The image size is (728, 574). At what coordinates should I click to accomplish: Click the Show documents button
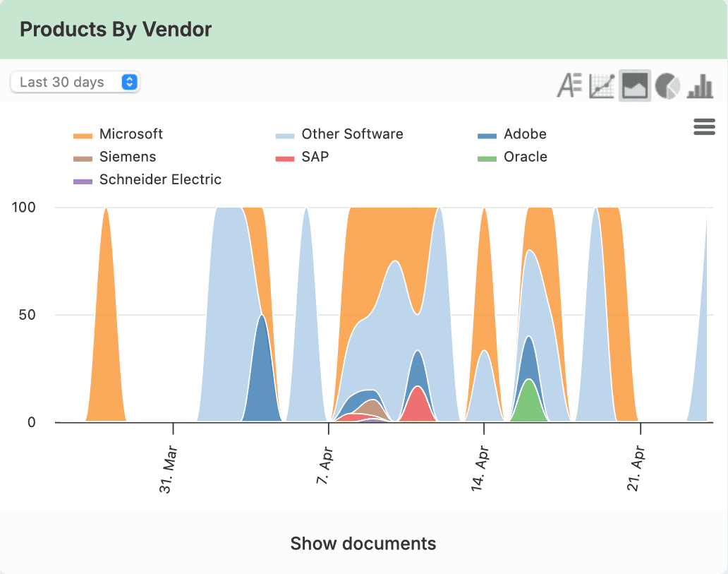pyautogui.click(x=363, y=544)
